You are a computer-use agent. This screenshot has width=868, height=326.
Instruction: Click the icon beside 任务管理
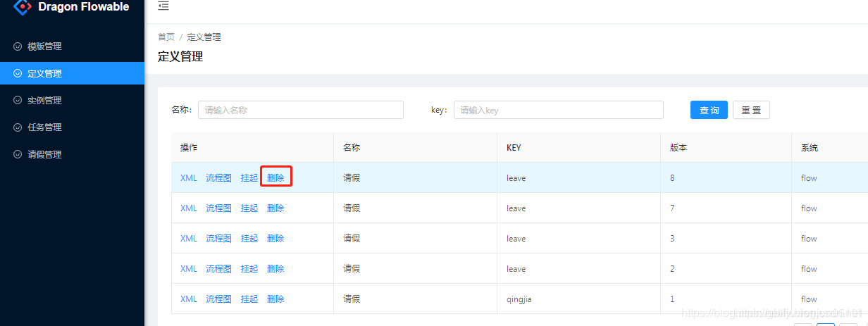point(18,127)
